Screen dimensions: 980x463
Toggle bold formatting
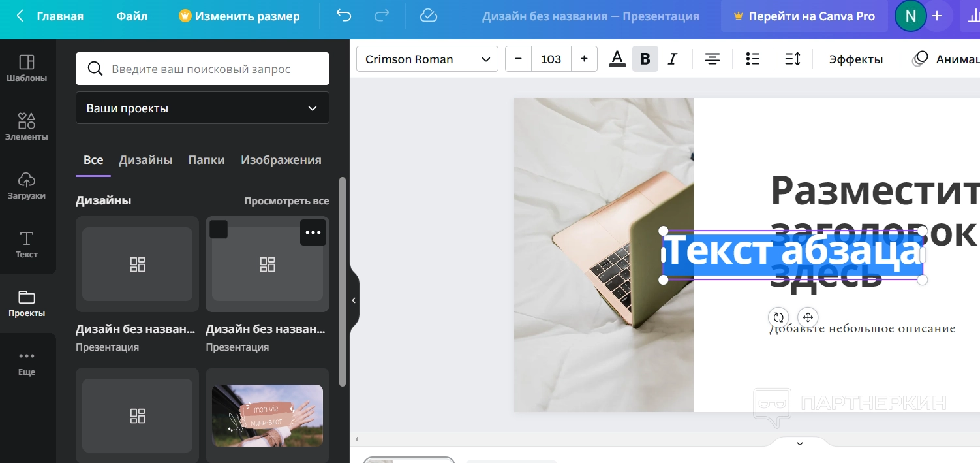tap(645, 59)
